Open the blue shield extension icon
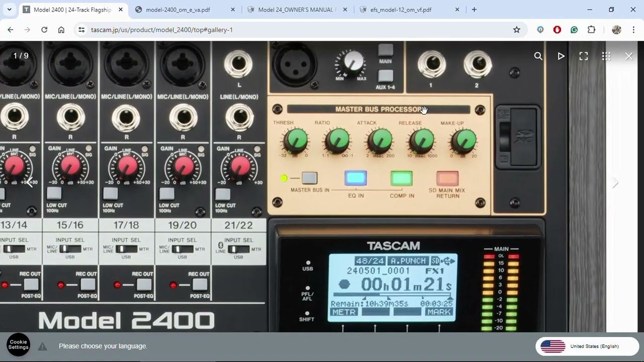The height and width of the screenshot is (362, 644). point(540,30)
